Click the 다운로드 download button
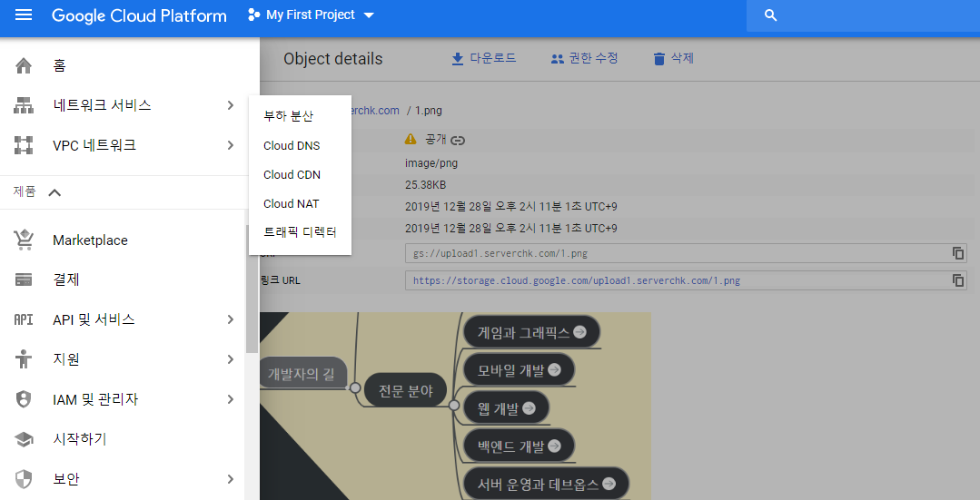 (484, 59)
